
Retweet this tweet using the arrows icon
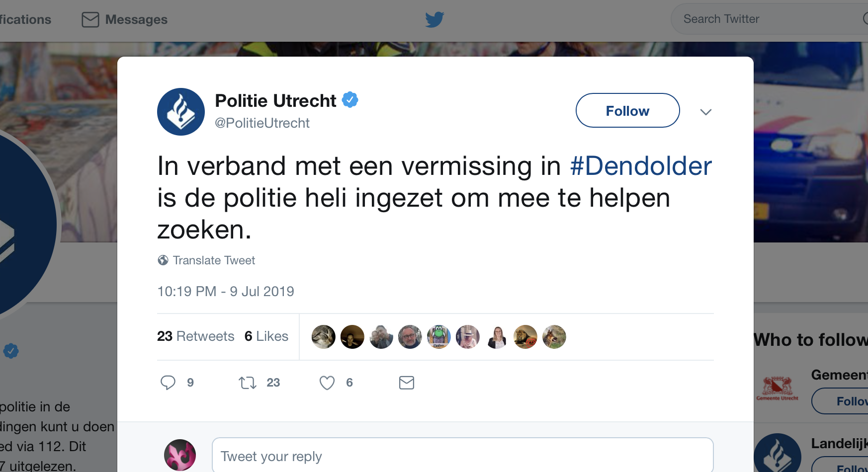pyautogui.click(x=248, y=383)
